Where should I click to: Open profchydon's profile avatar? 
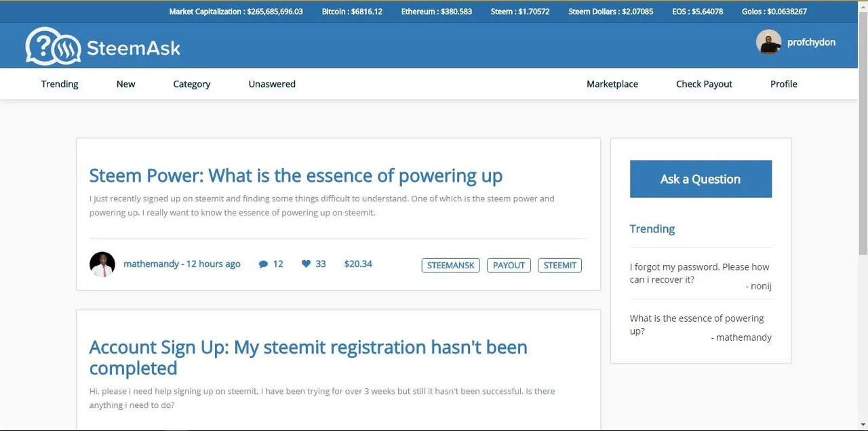click(768, 42)
